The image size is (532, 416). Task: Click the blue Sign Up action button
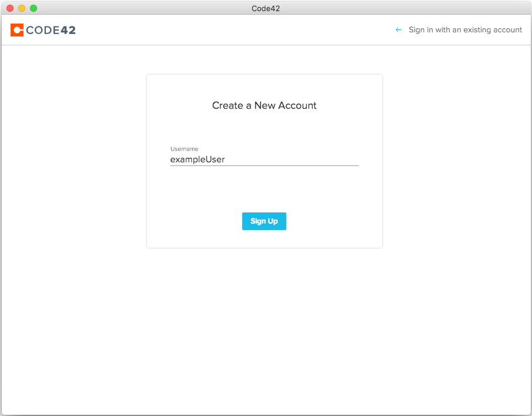[264, 221]
